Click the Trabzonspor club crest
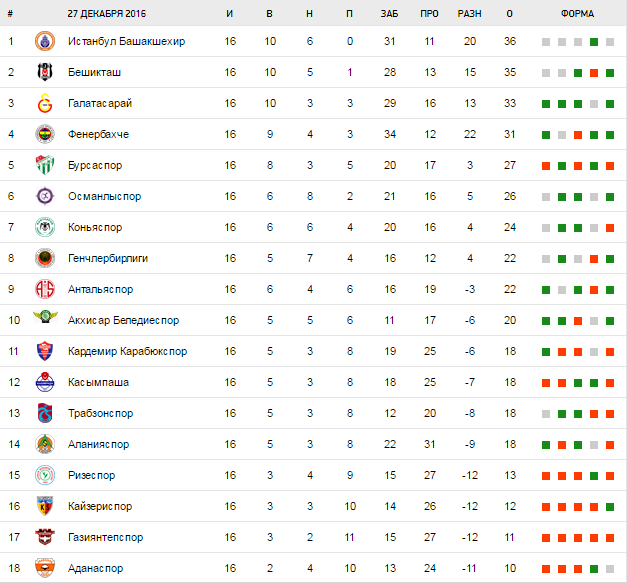627x583 pixels. pyautogui.click(x=44, y=414)
